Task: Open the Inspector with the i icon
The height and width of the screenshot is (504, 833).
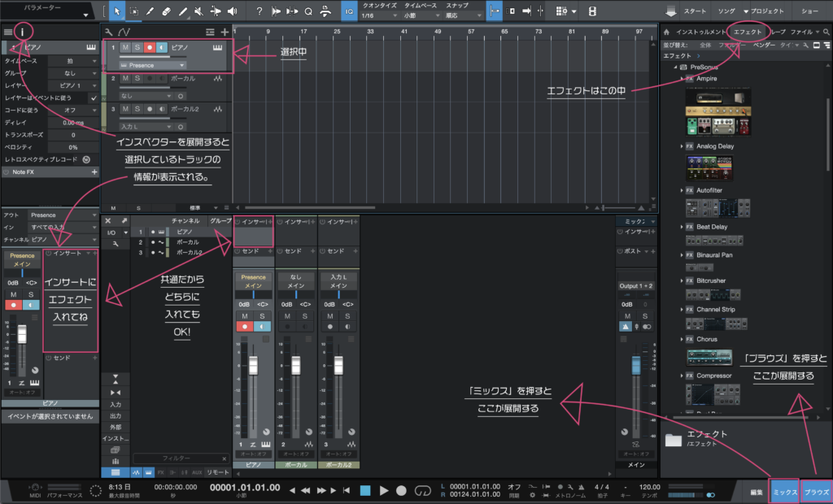Action: [24, 32]
